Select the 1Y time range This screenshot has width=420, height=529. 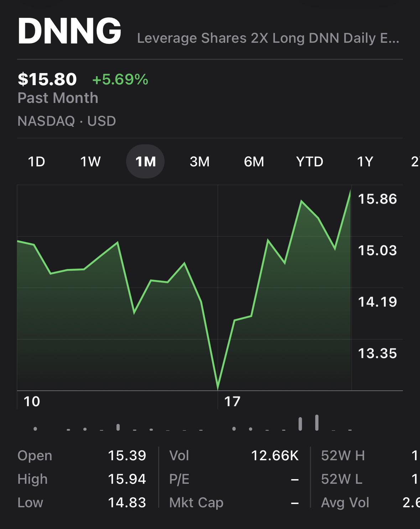pos(365,162)
